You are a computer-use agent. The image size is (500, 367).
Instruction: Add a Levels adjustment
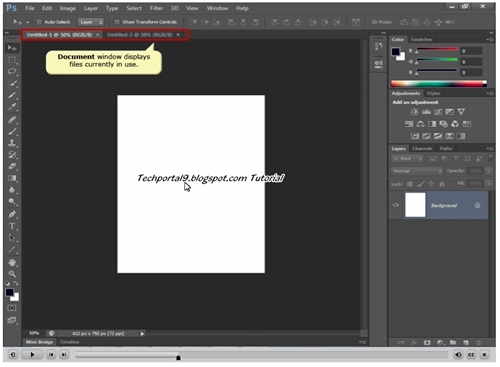click(x=426, y=112)
